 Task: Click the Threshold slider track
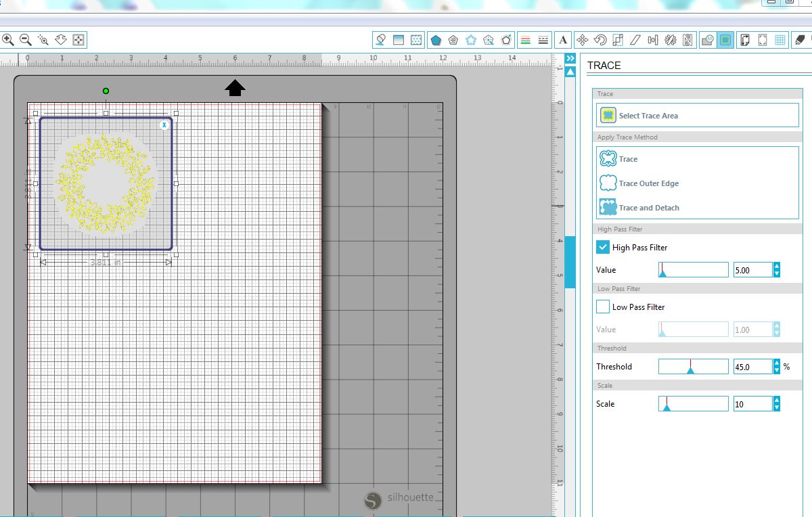pyautogui.click(x=694, y=367)
